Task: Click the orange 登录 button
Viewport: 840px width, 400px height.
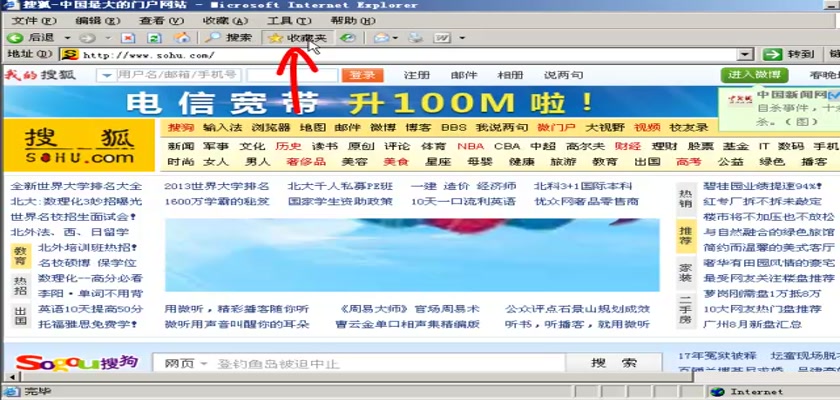Action: 362,76
